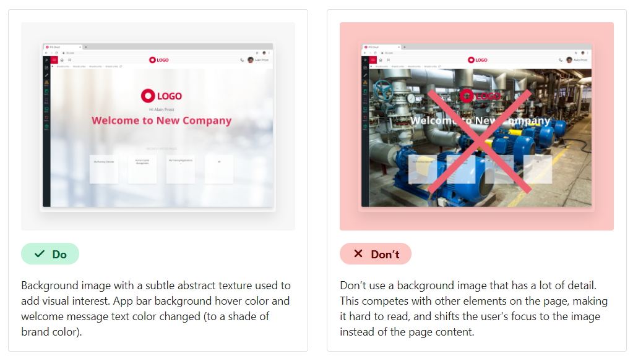
Task: Click browser reload icon in the Do example
Action: [56, 53]
